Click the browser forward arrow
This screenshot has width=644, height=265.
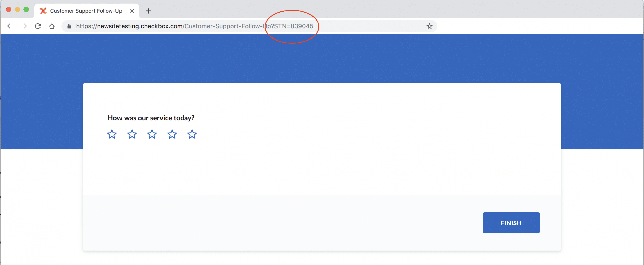24,26
